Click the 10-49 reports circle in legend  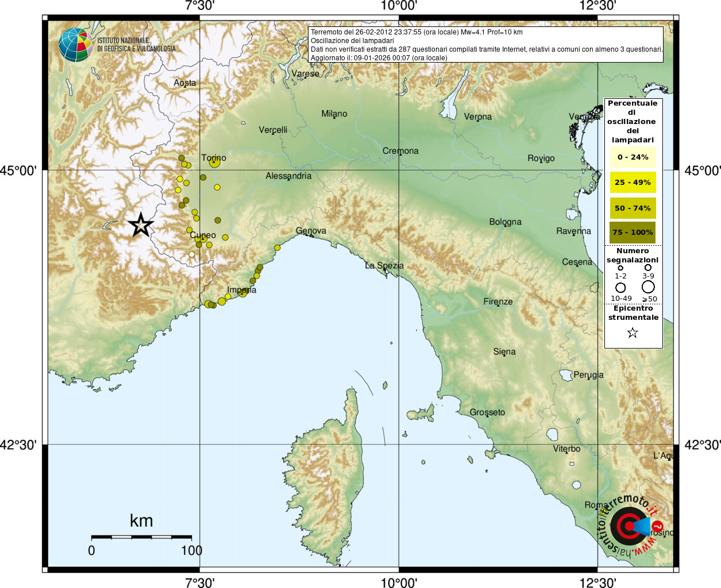pos(620,288)
